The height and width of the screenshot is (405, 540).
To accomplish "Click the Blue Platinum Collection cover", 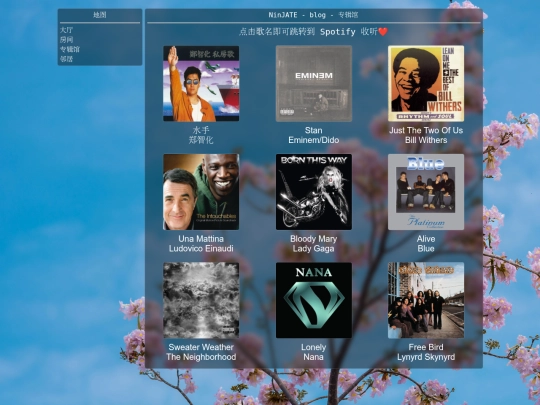I will (x=426, y=192).
